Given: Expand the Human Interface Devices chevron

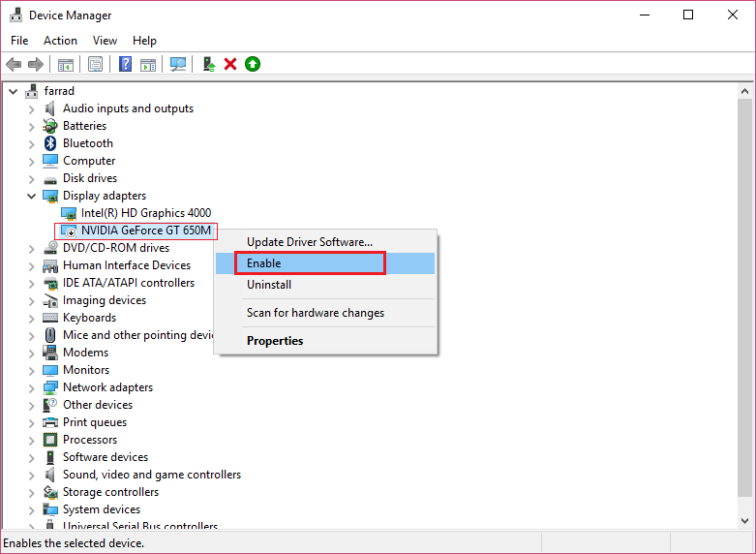Looking at the screenshot, I should (x=32, y=266).
